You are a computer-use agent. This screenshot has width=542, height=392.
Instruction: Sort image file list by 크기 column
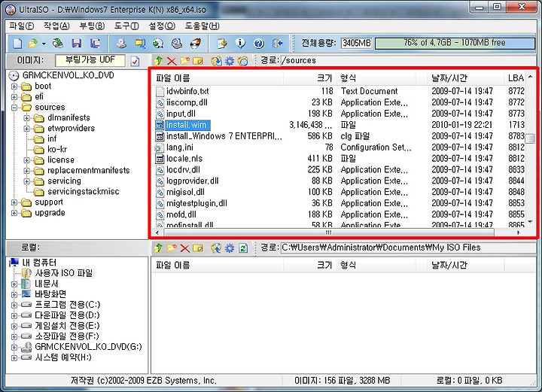tap(309, 78)
